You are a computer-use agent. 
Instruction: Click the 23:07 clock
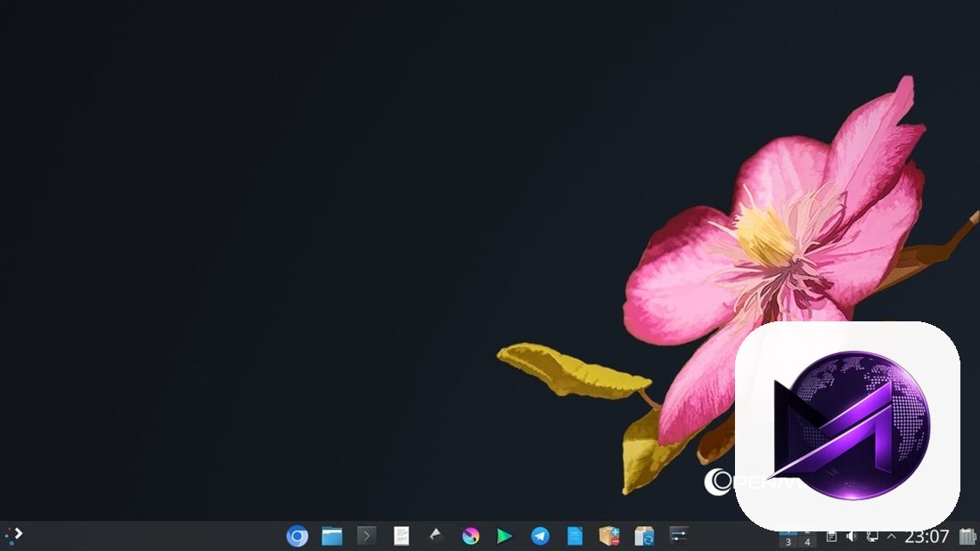pos(927,536)
